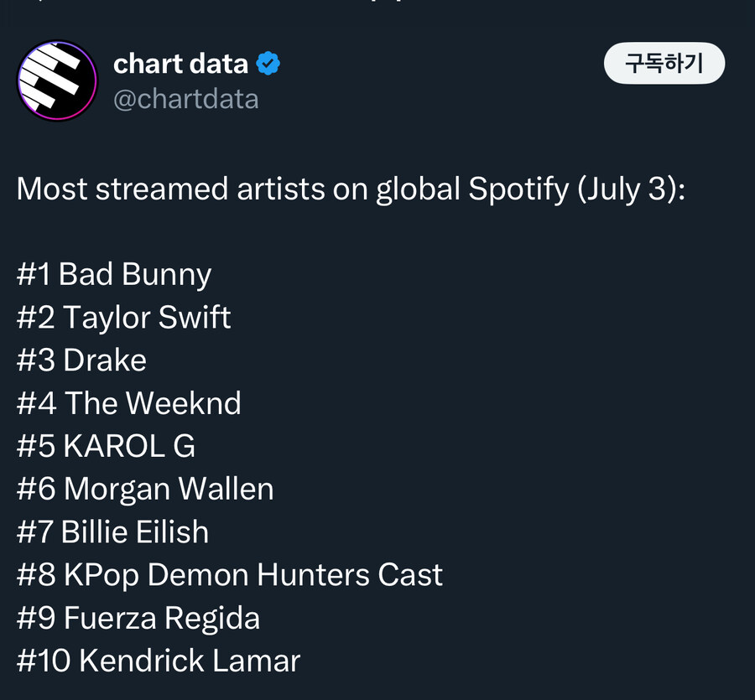Click the word global in headline
755x700 pixels.
click(x=418, y=189)
